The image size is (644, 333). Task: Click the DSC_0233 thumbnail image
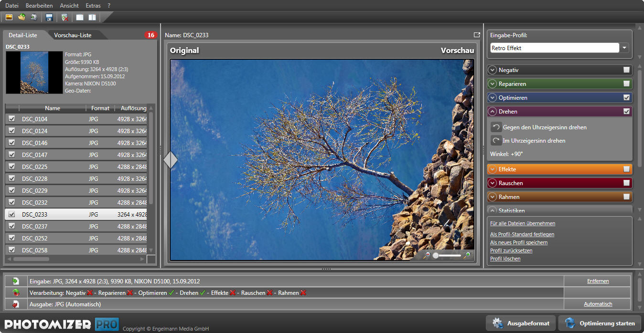pyautogui.click(x=34, y=72)
